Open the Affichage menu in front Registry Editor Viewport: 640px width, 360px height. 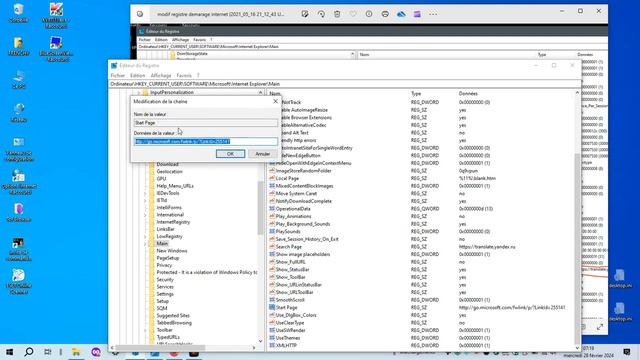point(161,76)
